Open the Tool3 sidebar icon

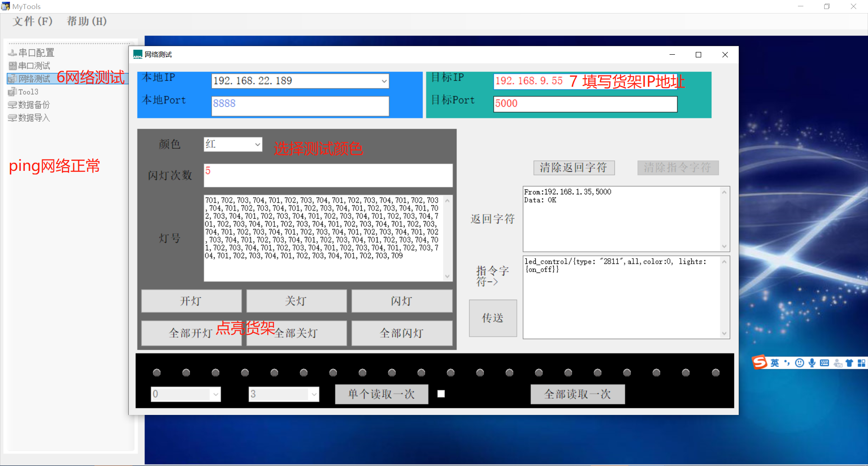coord(12,92)
